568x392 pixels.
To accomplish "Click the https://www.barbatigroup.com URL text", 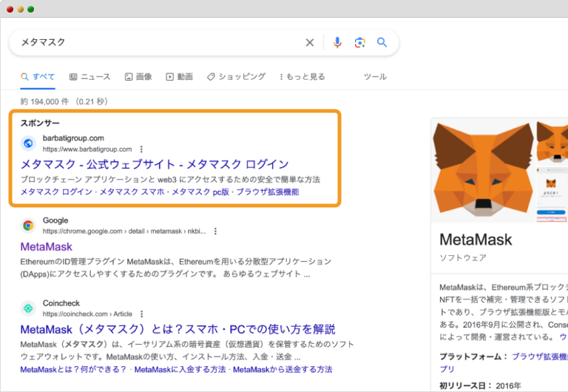I will tap(87, 149).
